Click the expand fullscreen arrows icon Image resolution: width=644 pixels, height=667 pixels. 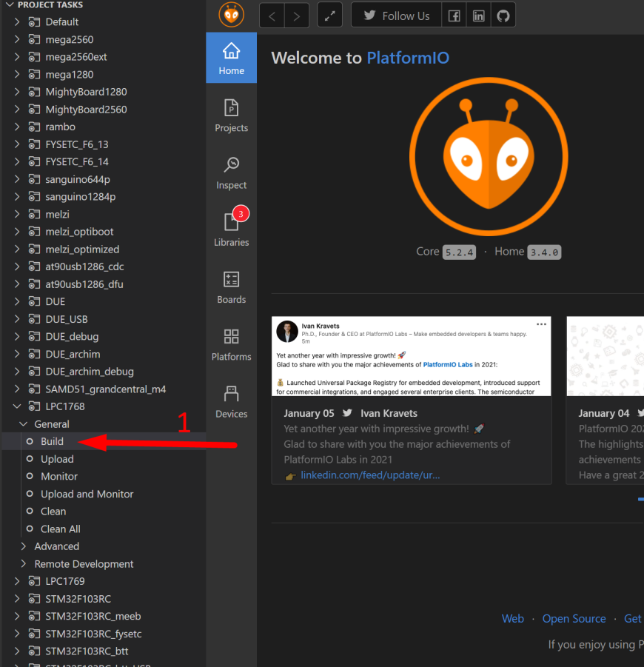[329, 16]
